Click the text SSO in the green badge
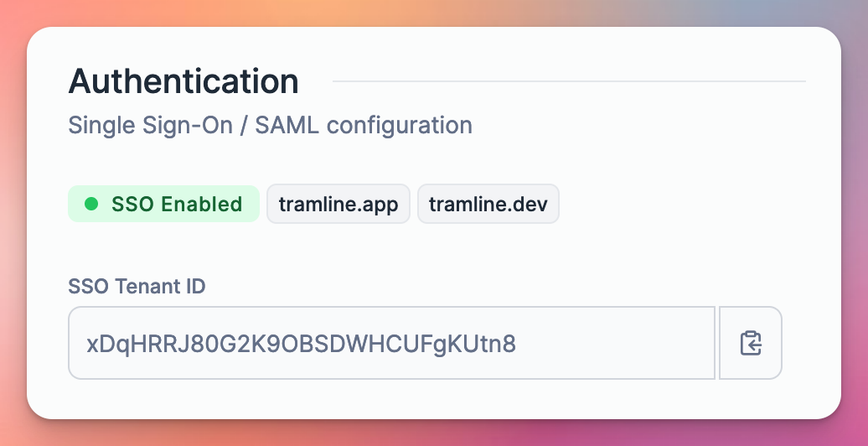The height and width of the screenshot is (446, 868). click(x=133, y=204)
